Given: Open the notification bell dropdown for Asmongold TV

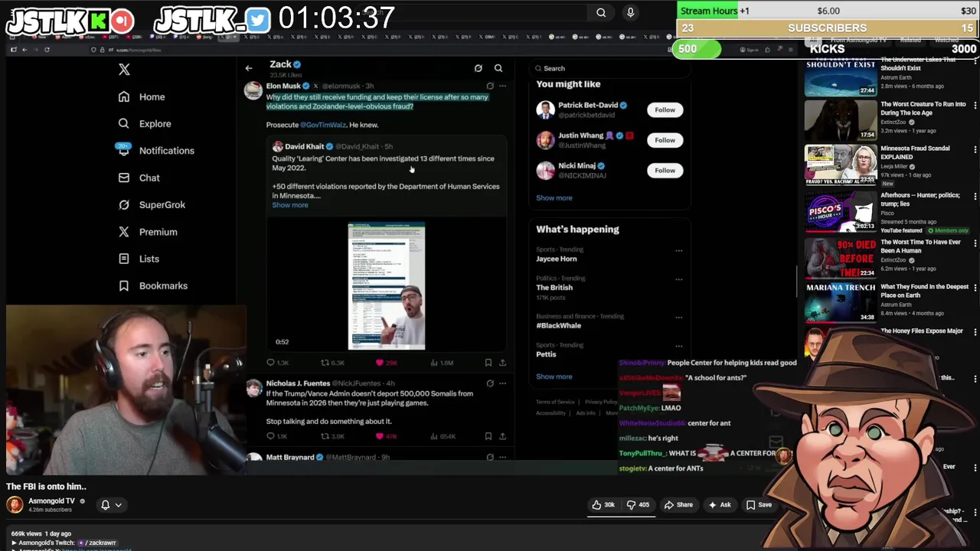Looking at the screenshot, I should pyautogui.click(x=112, y=505).
